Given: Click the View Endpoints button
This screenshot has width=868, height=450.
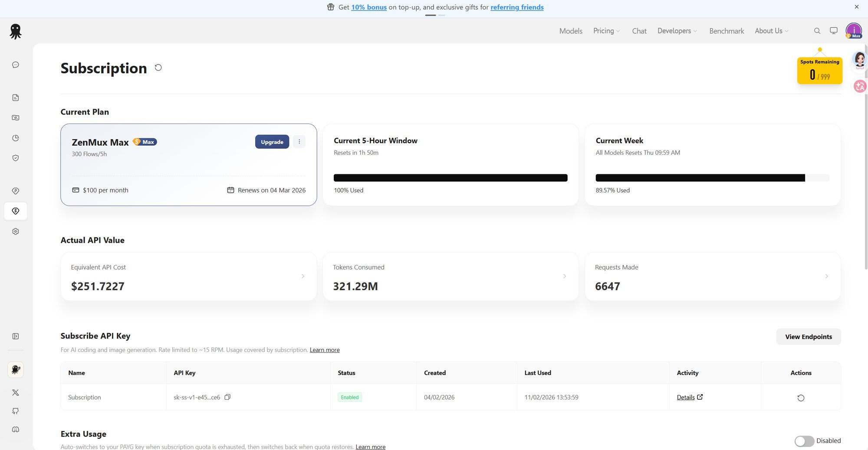Looking at the screenshot, I should point(809,337).
